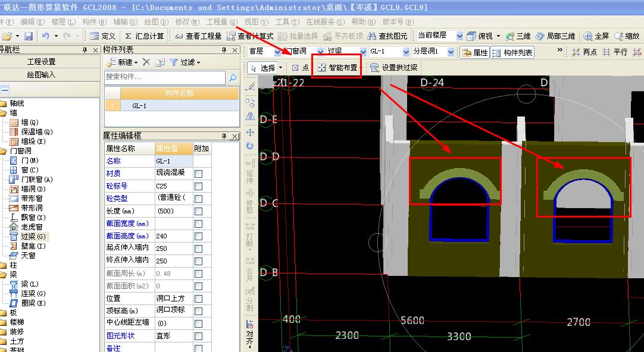
Task: Toggle the 构件列表 toolbar button
Action: (512, 52)
